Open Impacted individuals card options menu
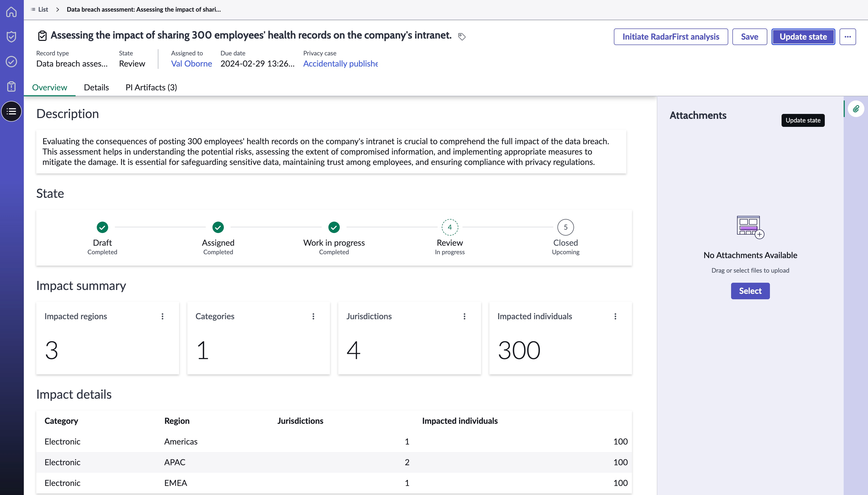The width and height of the screenshot is (868, 495). tap(615, 316)
